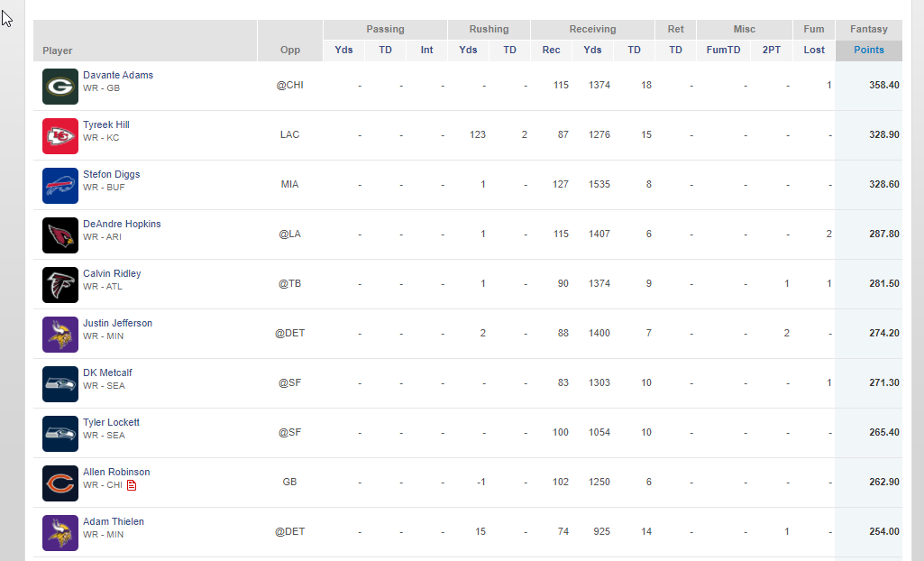This screenshot has width=924, height=561.
Task: Click the Arizona Cardinals logo icon
Action: [60, 235]
